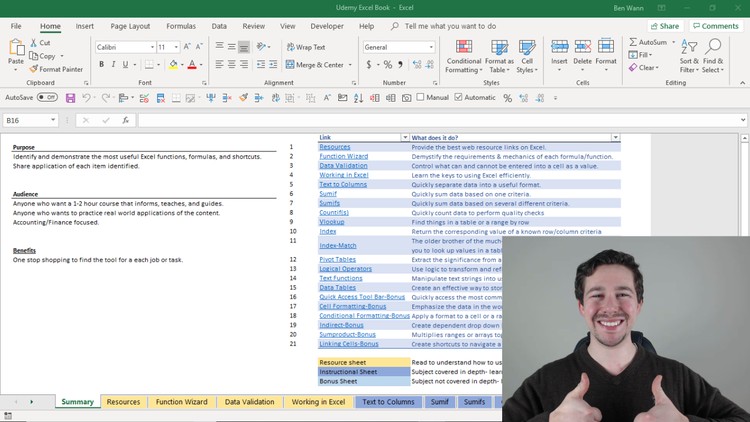Select the Format Painter brush

point(33,69)
